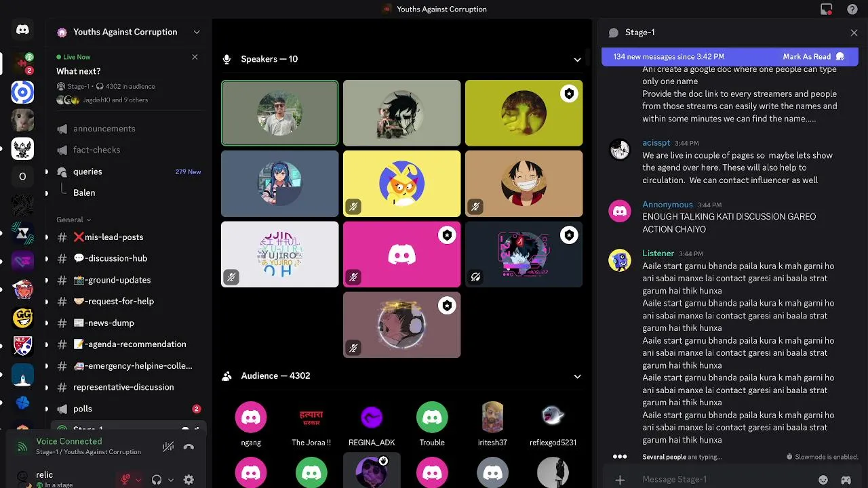This screenshot has height=488, width=868.
Task: Open the MLS shield server icon
Action: [22, 346]
